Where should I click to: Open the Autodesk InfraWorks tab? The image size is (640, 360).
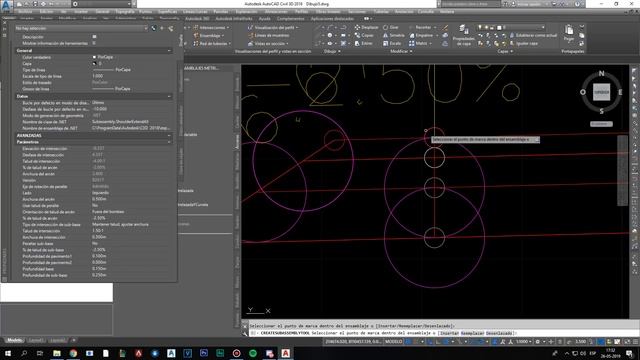tap(234, 18)
